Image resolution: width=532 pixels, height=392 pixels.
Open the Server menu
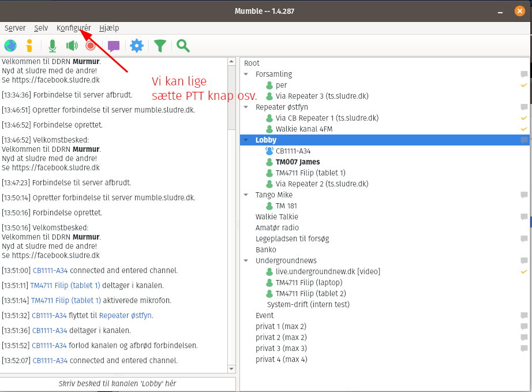(15, 28)
